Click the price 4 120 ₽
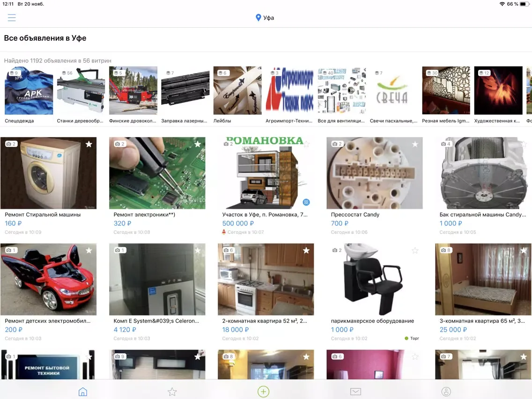This screenshot has height=399, width=532. tap(125, 329)
